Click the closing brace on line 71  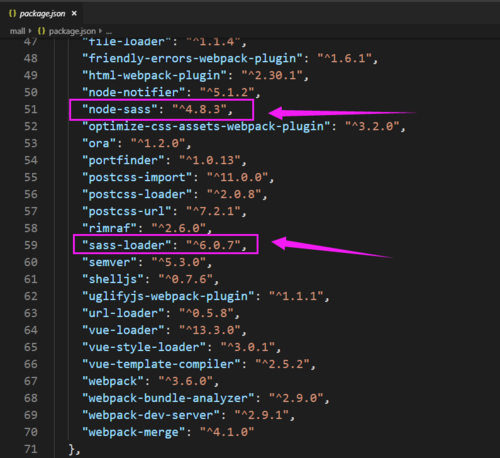tap(72, 449)
